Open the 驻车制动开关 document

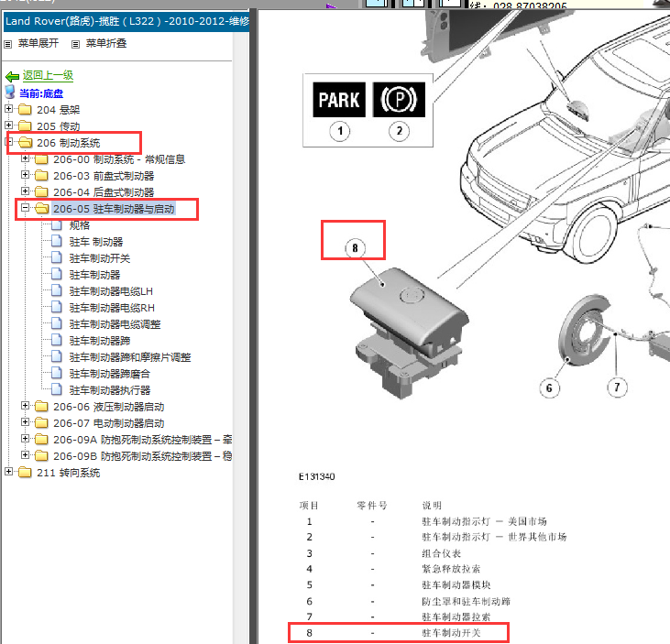tap(100, 258)
